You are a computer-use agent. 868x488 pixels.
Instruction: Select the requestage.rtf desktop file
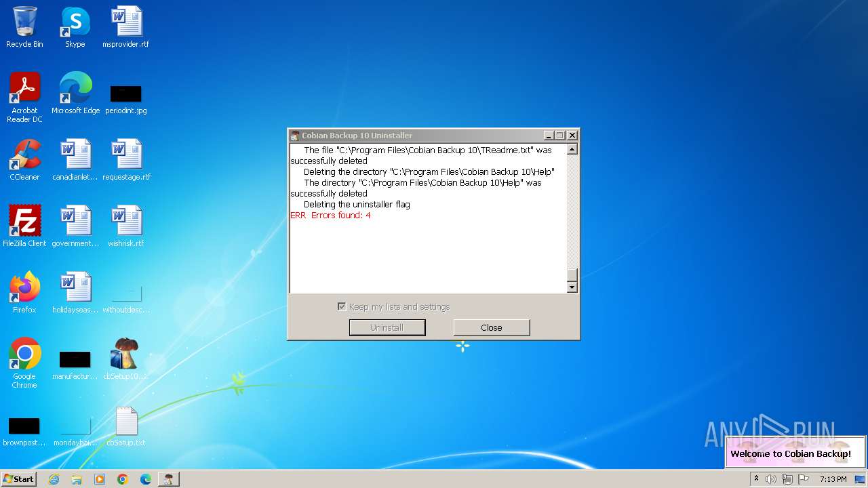pos(126,160)
